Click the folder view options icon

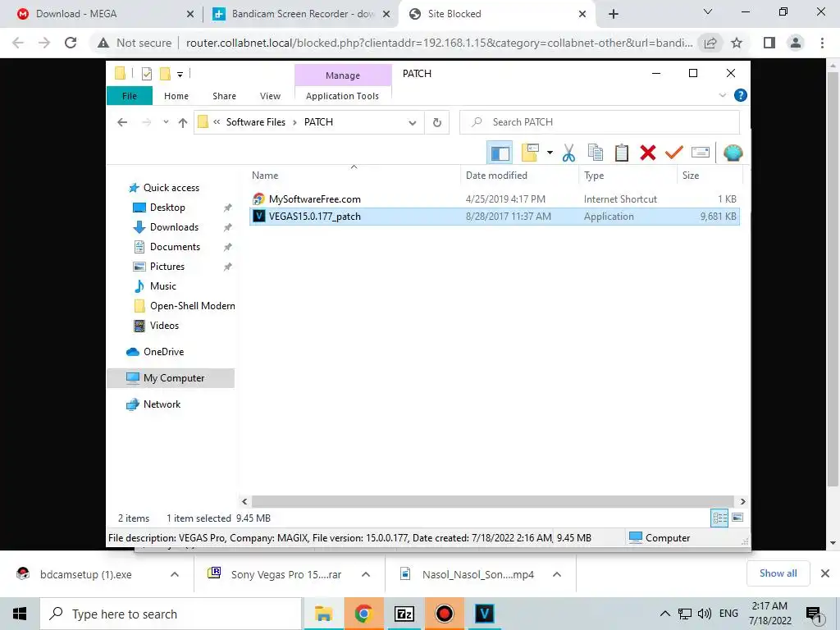(x=530, y=153)
